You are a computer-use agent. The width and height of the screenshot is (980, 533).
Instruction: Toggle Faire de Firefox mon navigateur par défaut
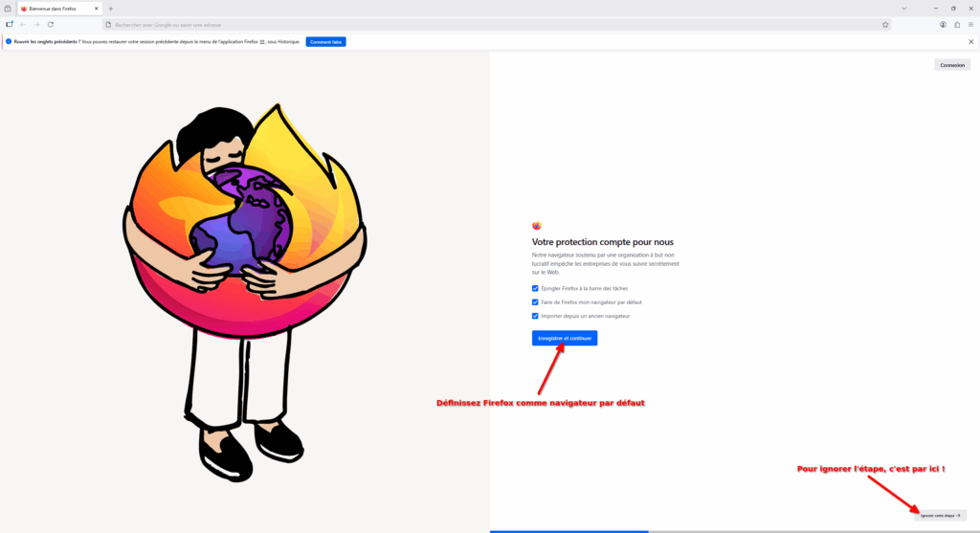pos(535,302)
